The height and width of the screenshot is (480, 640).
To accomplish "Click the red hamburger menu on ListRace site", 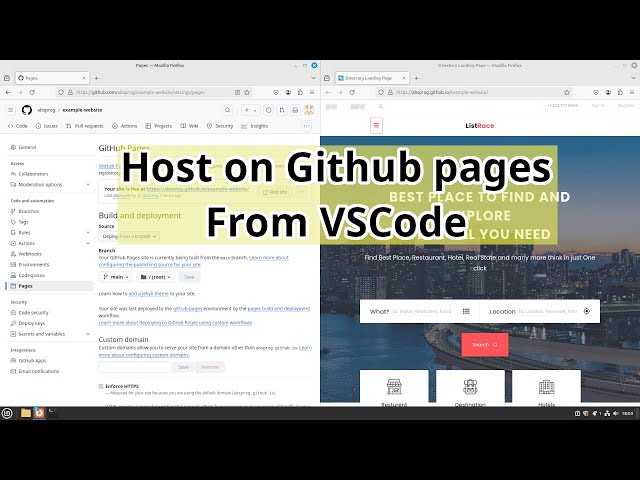I will click(x=376, y=125).
